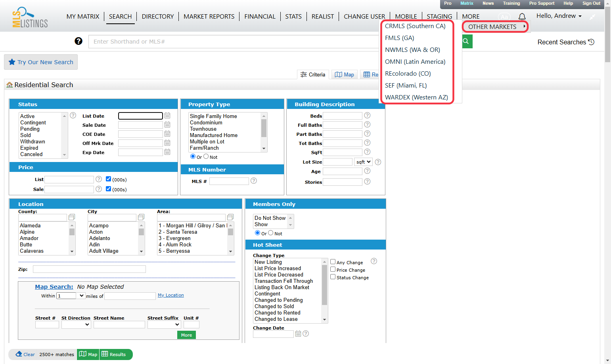Image resolution: width=611 pixels, height=364 pixels.
Task: Click the help icon next to Status list
Action: pos(73,115)
